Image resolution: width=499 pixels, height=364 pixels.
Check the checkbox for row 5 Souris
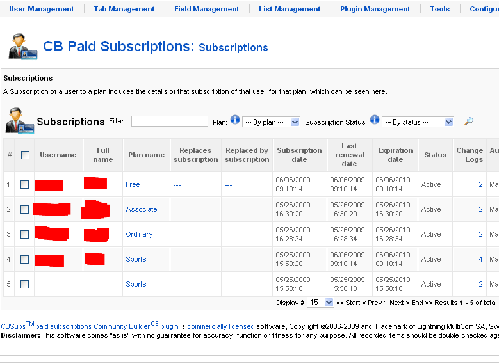24,284
